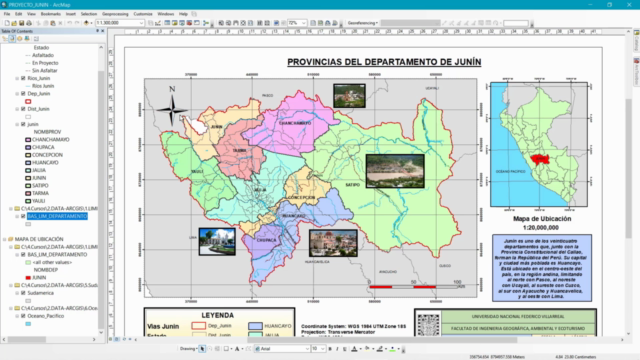Select List By Source icon
The width and height of the screenshot is (640, 360).
click(12, 38)
